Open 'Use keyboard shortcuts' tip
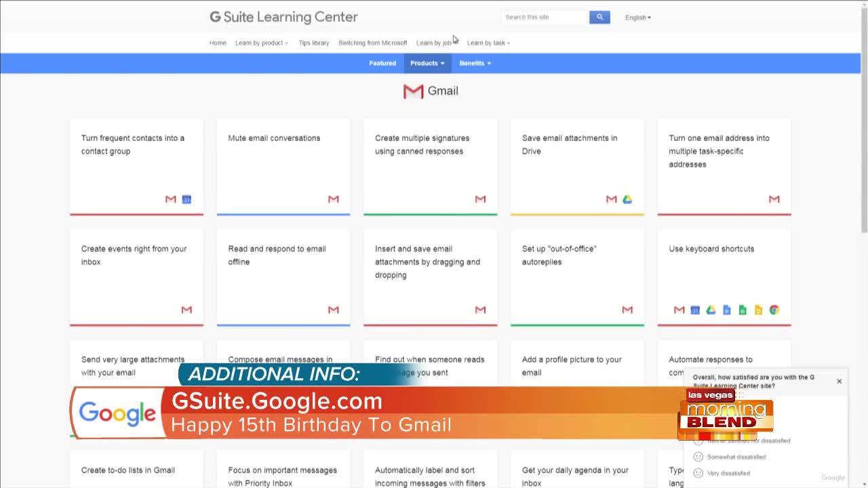The width and height of the screenshot is (868, 488). point(724,278)
